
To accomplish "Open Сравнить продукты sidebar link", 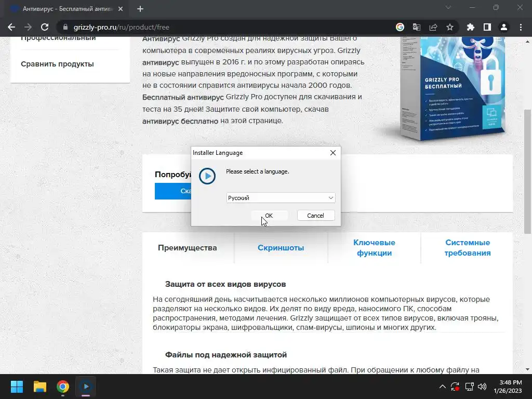I will (57, 64).
